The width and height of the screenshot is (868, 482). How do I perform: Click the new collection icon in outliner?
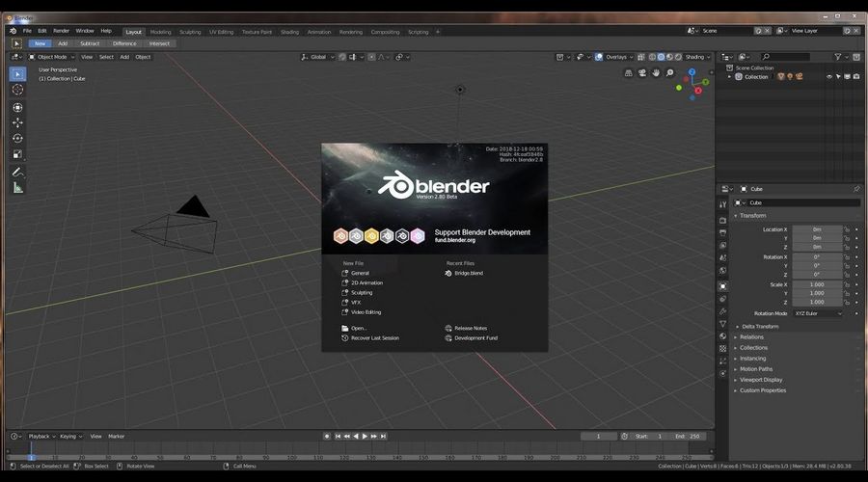coord(856,57)
